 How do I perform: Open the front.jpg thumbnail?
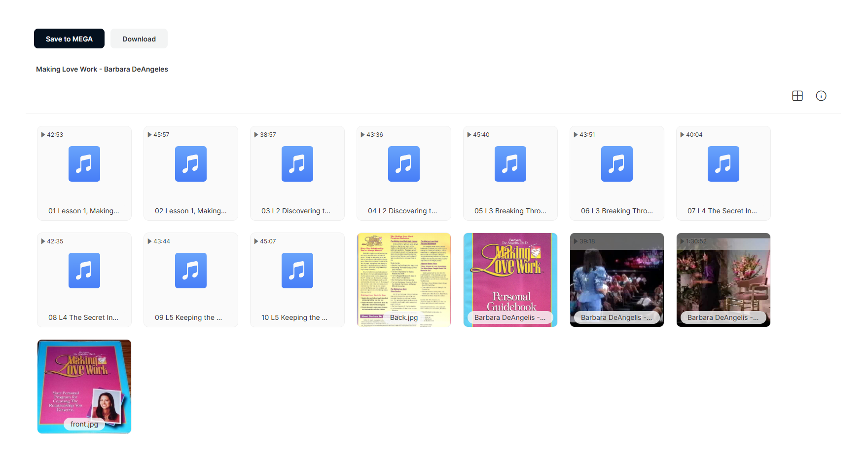[84, 387]
